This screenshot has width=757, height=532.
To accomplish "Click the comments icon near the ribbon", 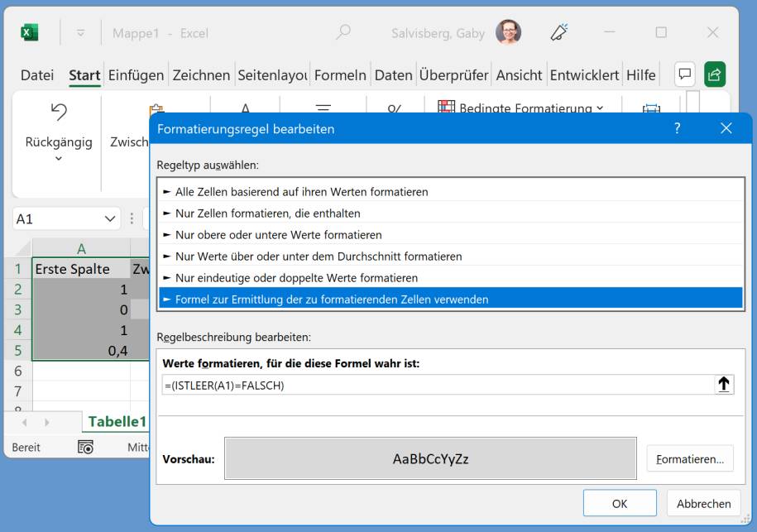I will 685,74.
